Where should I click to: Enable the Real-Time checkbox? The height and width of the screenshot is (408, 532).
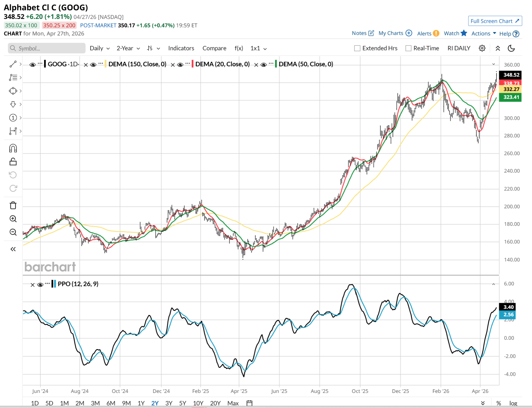tap(408, 48)
